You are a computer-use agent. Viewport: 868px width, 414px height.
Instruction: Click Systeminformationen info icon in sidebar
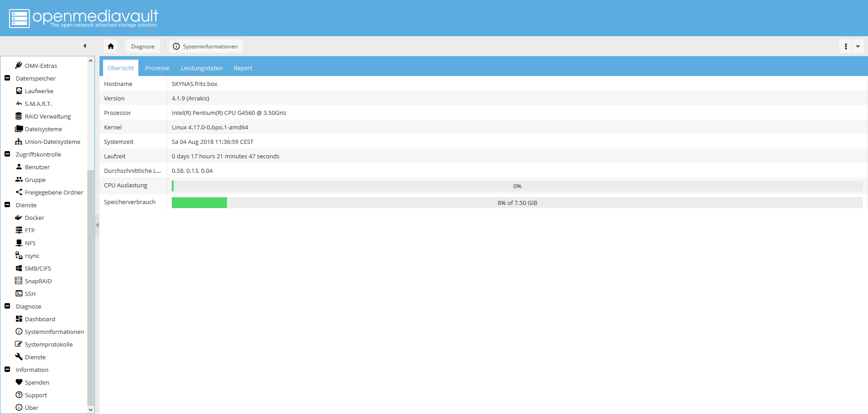tap(19, 331)
